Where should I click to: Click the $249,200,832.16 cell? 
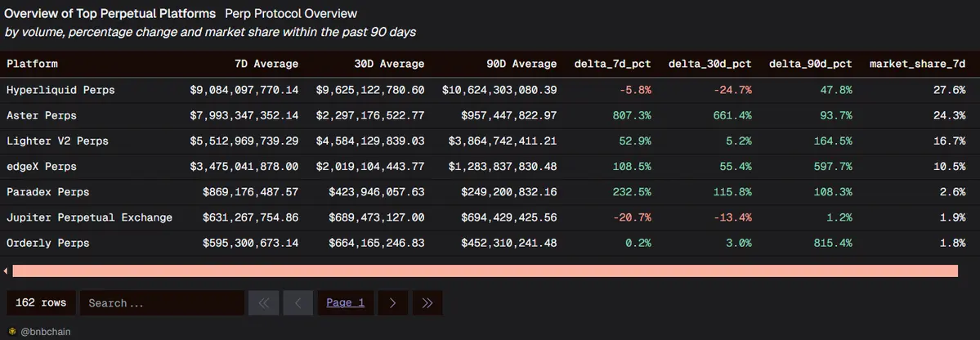[x=508, y=192]
